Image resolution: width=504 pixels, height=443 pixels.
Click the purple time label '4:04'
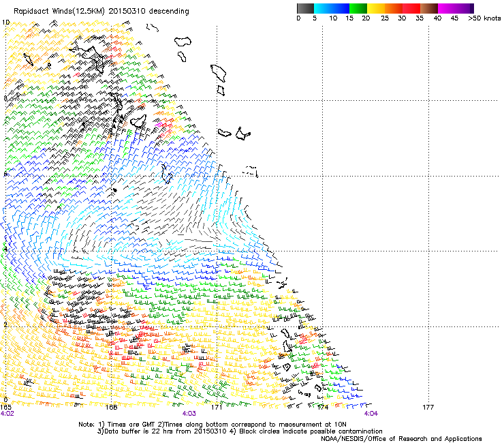click(x=371, y=414)
